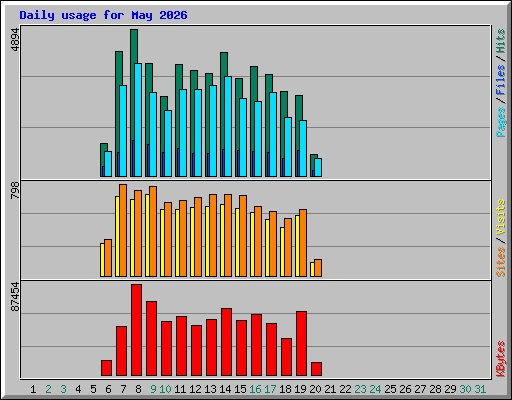Click day 15 on the x-axis
Viewport: 512px width, 400px height.
tap(240, 389)
